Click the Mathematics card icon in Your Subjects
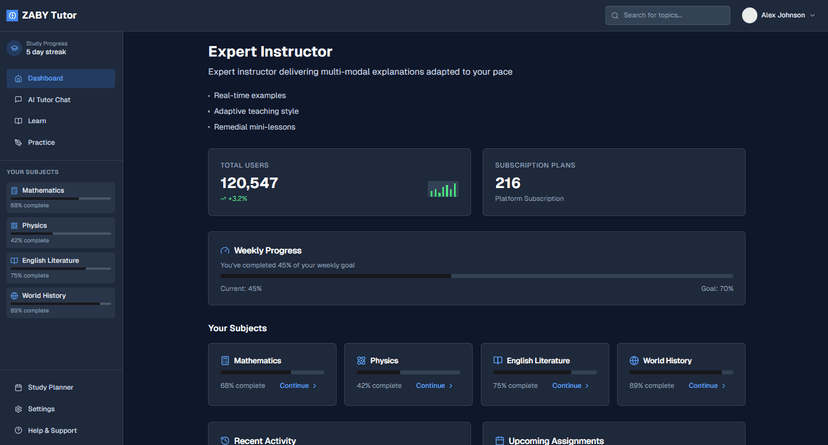The image size is (828, 445). (x=225, y=361)
